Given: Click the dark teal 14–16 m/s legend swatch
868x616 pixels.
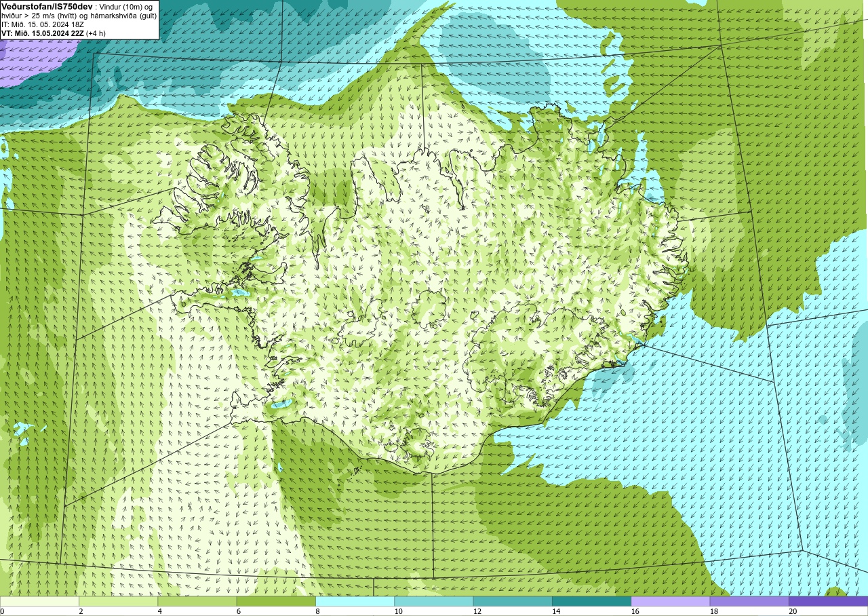Looking at the screenshot, I should (x=591, y=601).
